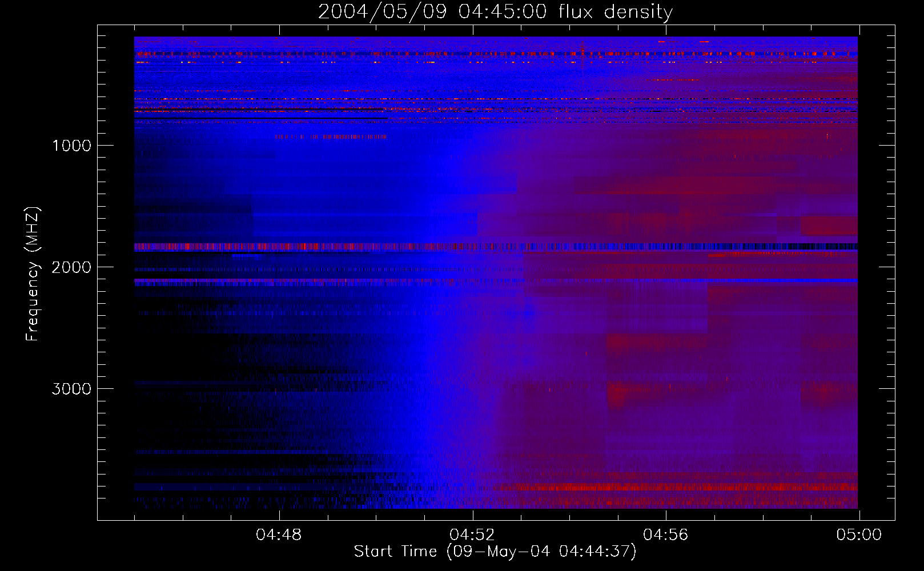
Task: Click the 05:00 time tick label
Action: point(859,534)
